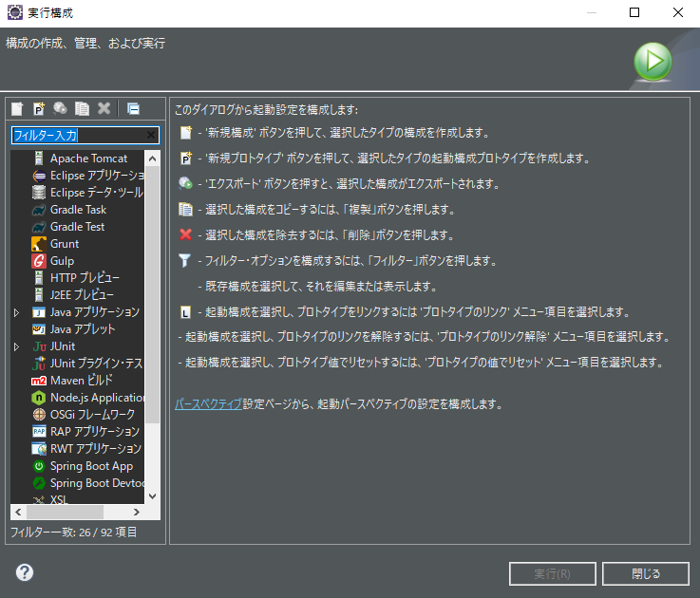
Task: Select the Eclipse アプリケーション icon
Action: tap(39, 176)
